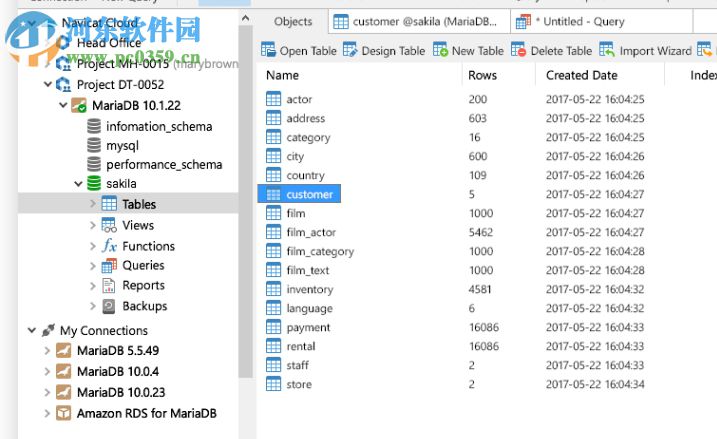Image resolution: width=717 pixels, height=439 pixels.
Task: Collapse the My Connections group
Action: (32, 330)
